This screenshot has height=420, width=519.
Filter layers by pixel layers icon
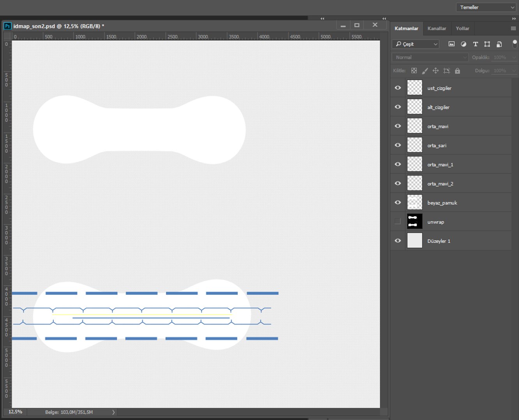pos(451,44)
